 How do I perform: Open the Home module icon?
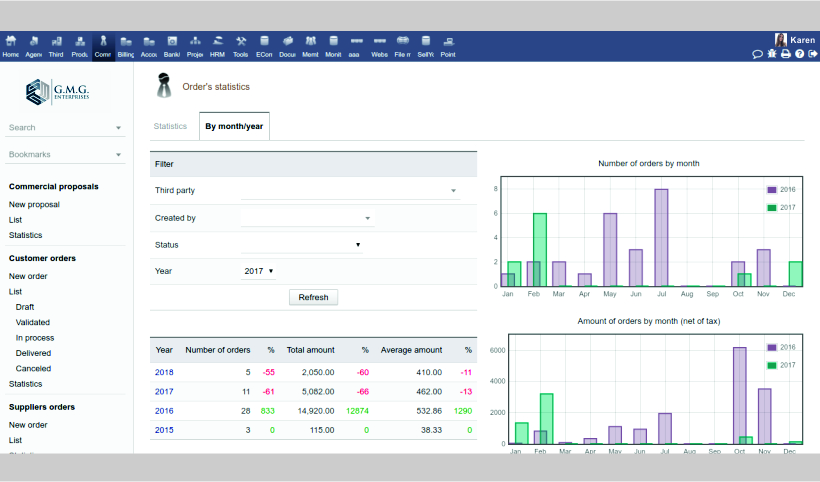click(x=11, y=46)
